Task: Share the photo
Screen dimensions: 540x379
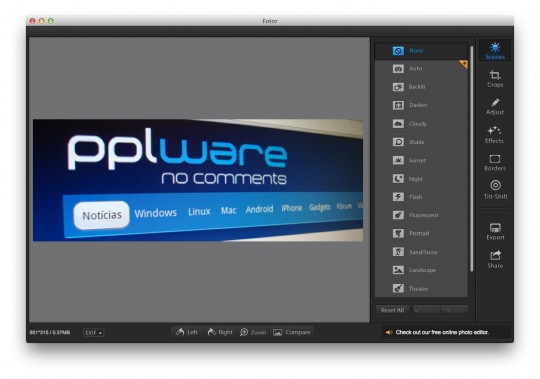Action: pos(495,260)
